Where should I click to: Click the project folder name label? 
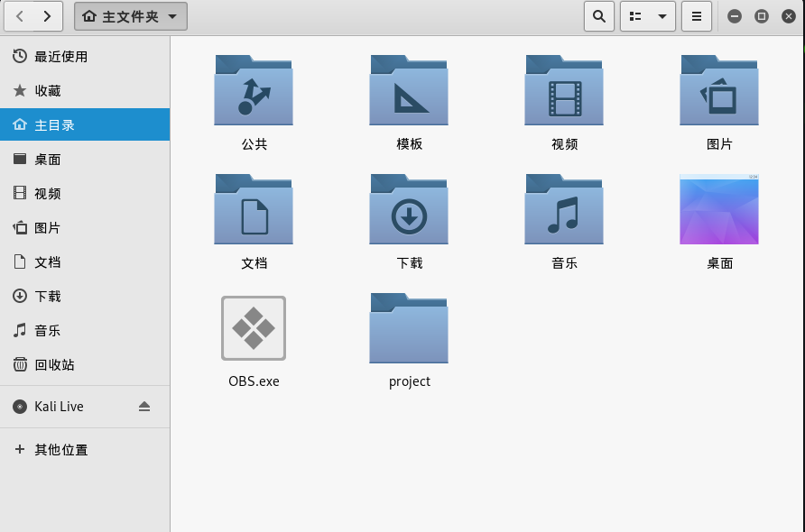(x=409, y=381)
